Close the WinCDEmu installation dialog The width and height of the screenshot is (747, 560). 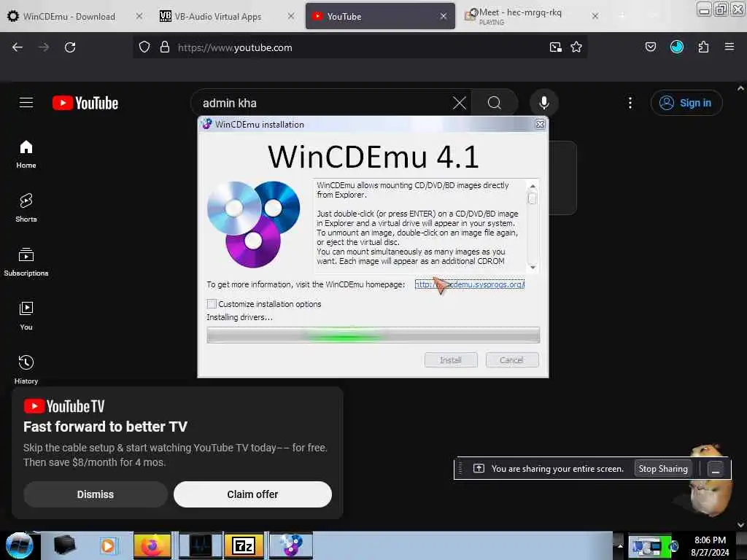pos(540,124)
